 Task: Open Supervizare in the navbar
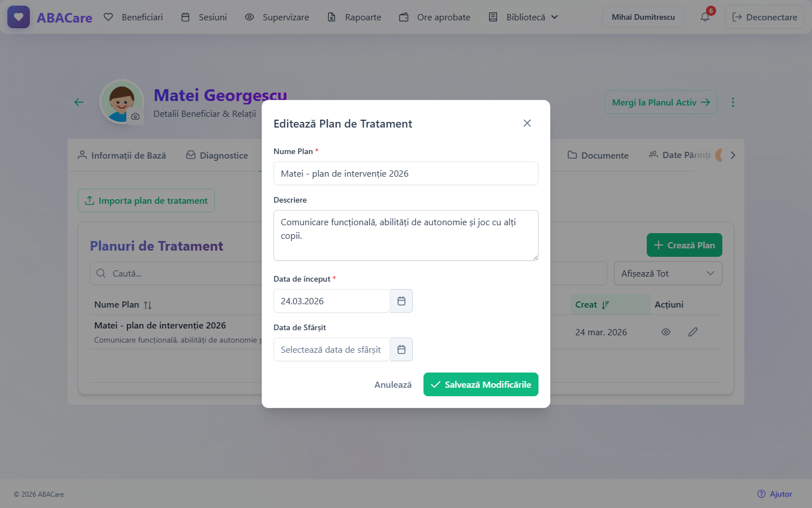coord(277,17)
